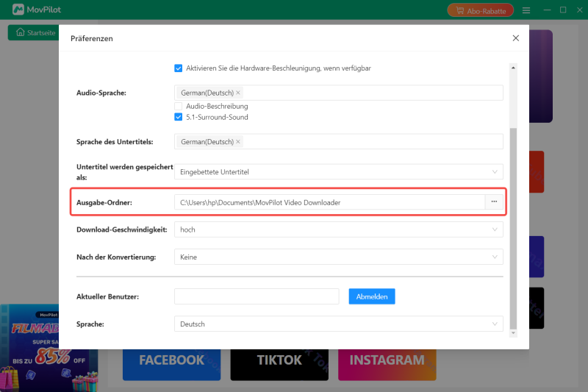Remove German(Deutsch) tag from Audio-Sprache
The height and width of the screenshot is (392, 588).
(237, 93)
